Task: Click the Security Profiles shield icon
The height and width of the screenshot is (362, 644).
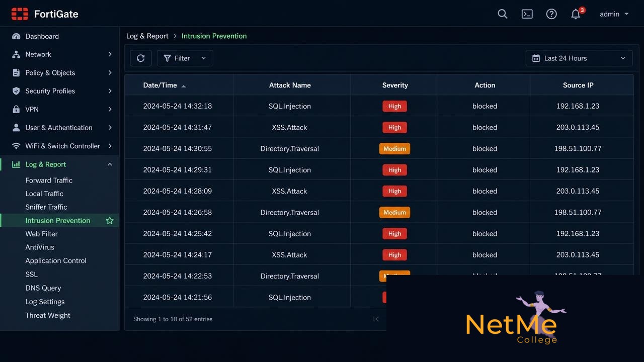Action: (16, 91)
